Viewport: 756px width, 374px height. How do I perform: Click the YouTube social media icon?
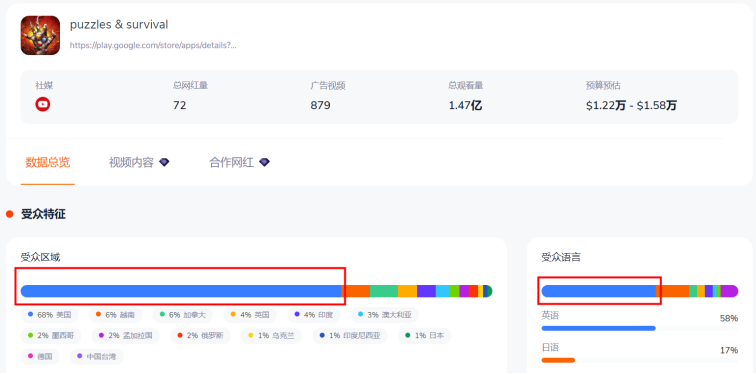click(x=42, y=104)
